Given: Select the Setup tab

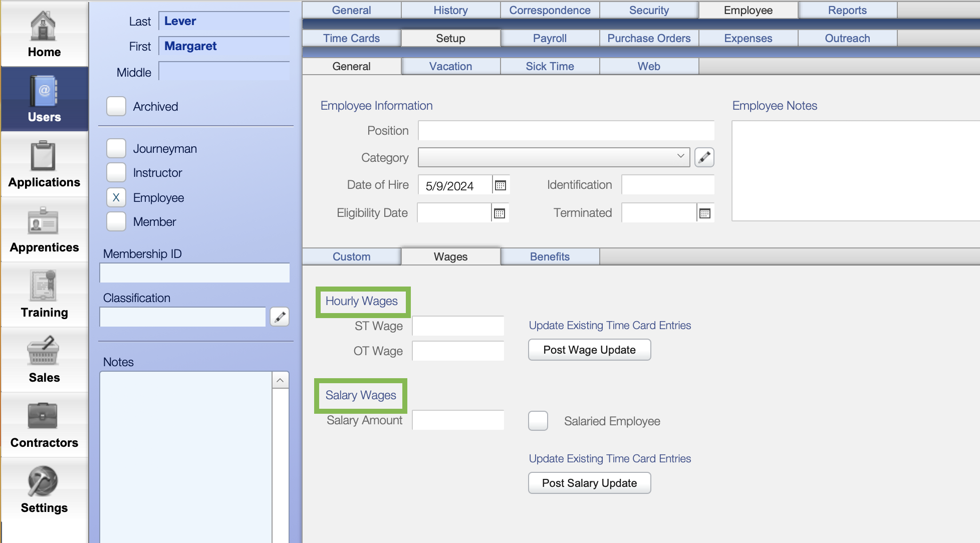Looking at the screenshot, I should tap(450, 38).
